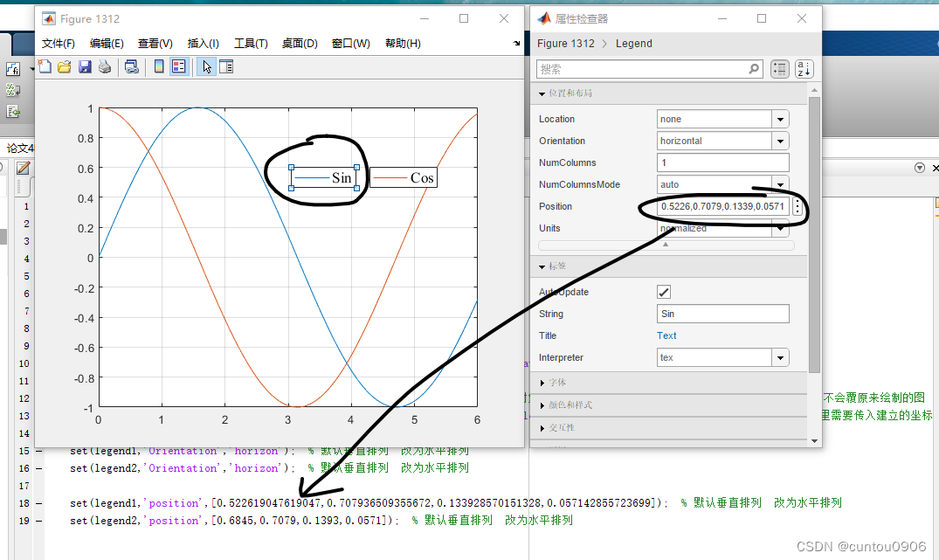Click the toolbar dock arrow in Figure window
939x560 pixels.
(x=516, y=43)
